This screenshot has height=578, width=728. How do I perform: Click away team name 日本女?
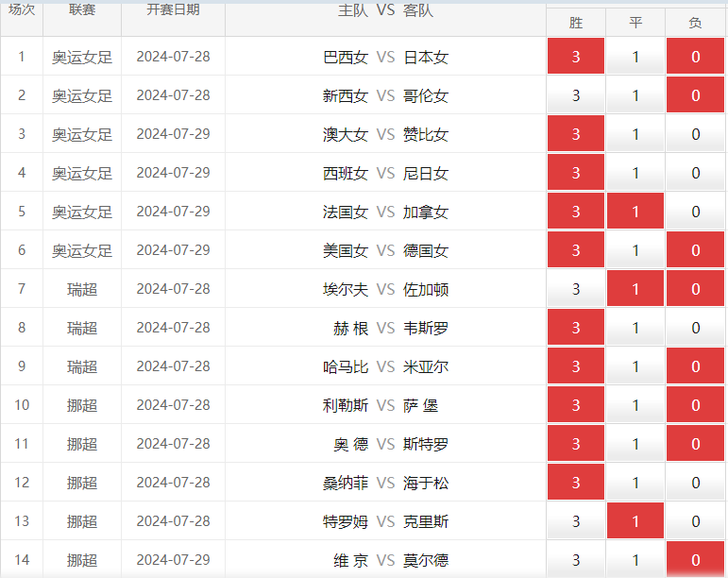[x=425, y=57]
